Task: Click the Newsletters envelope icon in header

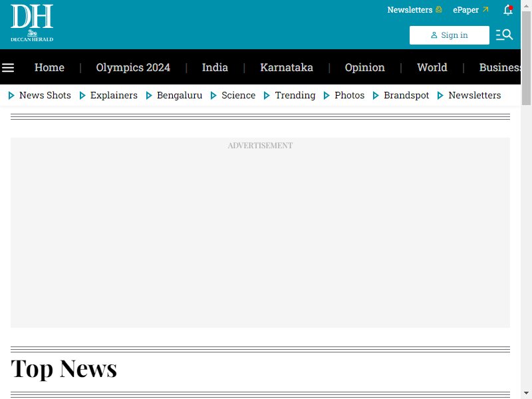Action: tap(439, 9)
